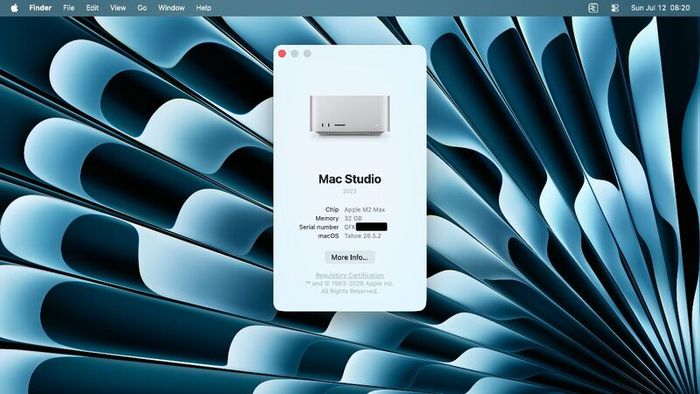This screenshot has height=394, width=700.
Task: Open the File menu
Action: [x=69, y=8]
